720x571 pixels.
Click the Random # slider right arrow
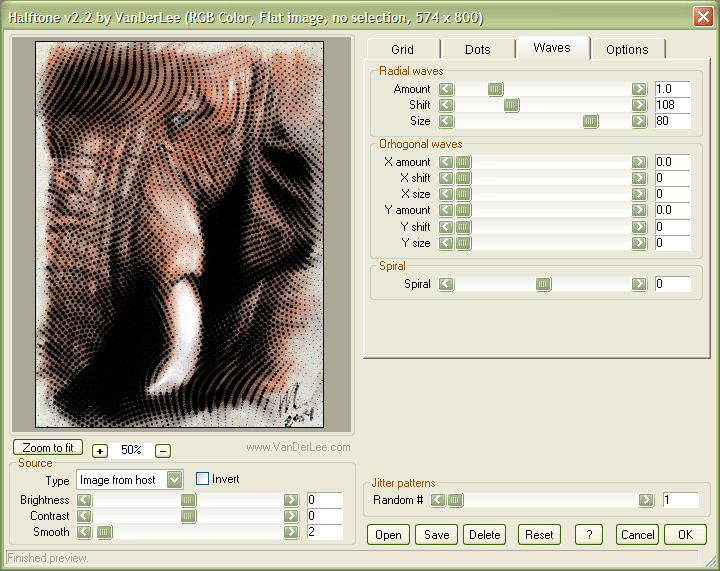[x=646, y=500]
